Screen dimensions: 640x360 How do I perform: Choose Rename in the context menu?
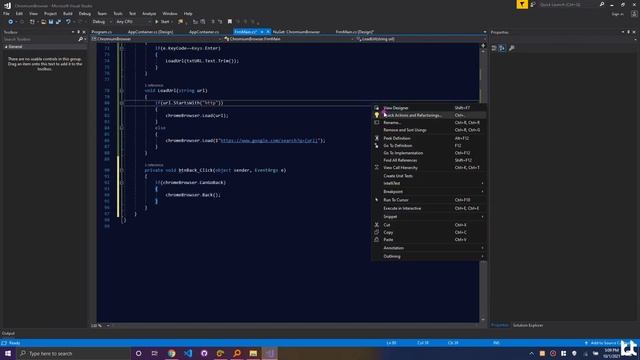(x=428, y=122)
